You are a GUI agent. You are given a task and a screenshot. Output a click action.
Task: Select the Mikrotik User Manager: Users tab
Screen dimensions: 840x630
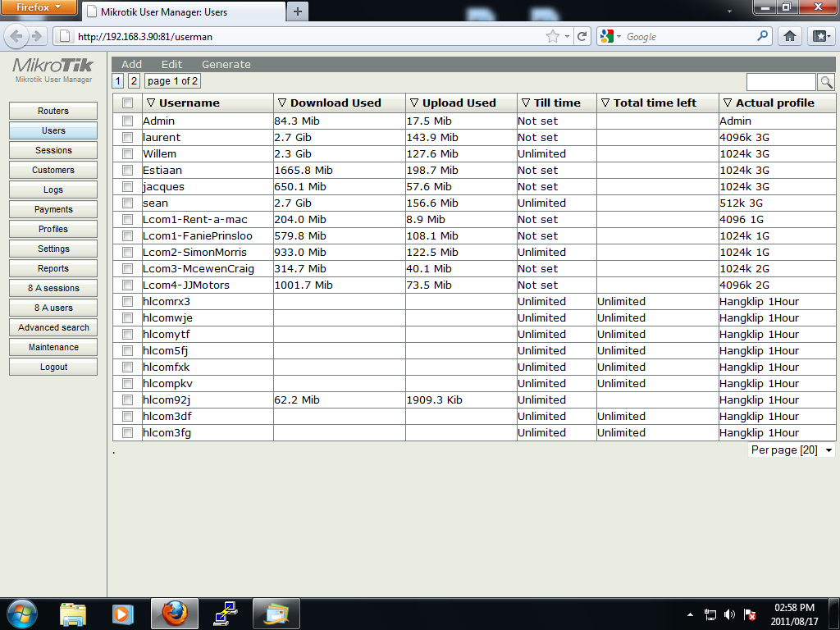(183, 11)
